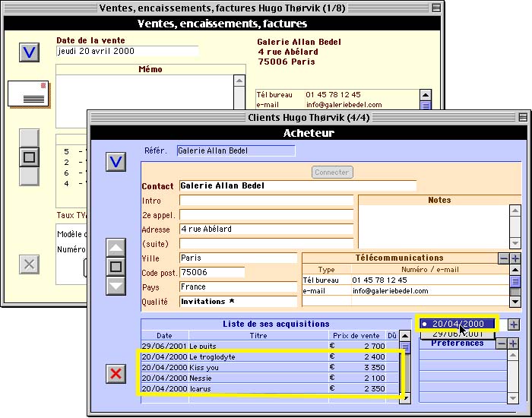Click the empty Intro field
This screenshot has height=418, width=532.
(266, 201)
